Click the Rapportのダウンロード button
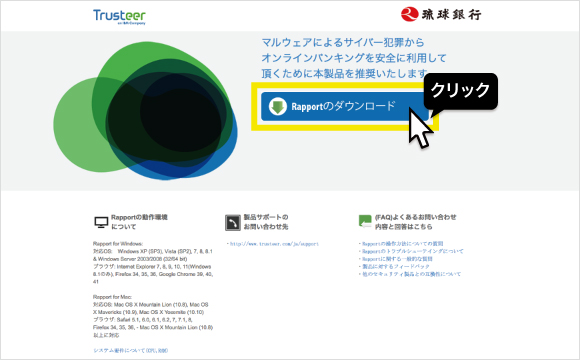 pos(345,107)
